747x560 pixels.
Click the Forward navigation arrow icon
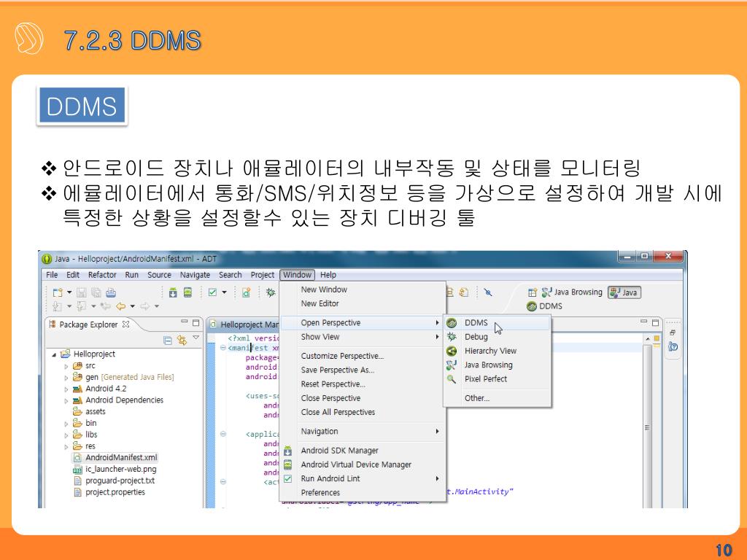click(145, 306)
